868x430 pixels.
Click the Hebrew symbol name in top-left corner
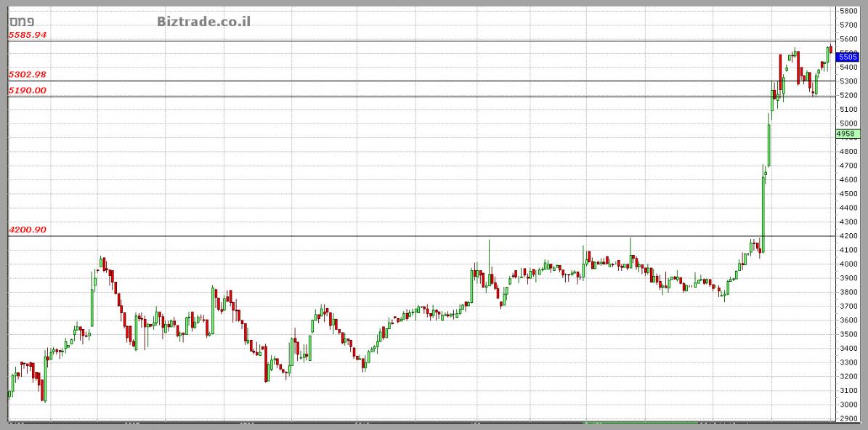coord(18,21)
